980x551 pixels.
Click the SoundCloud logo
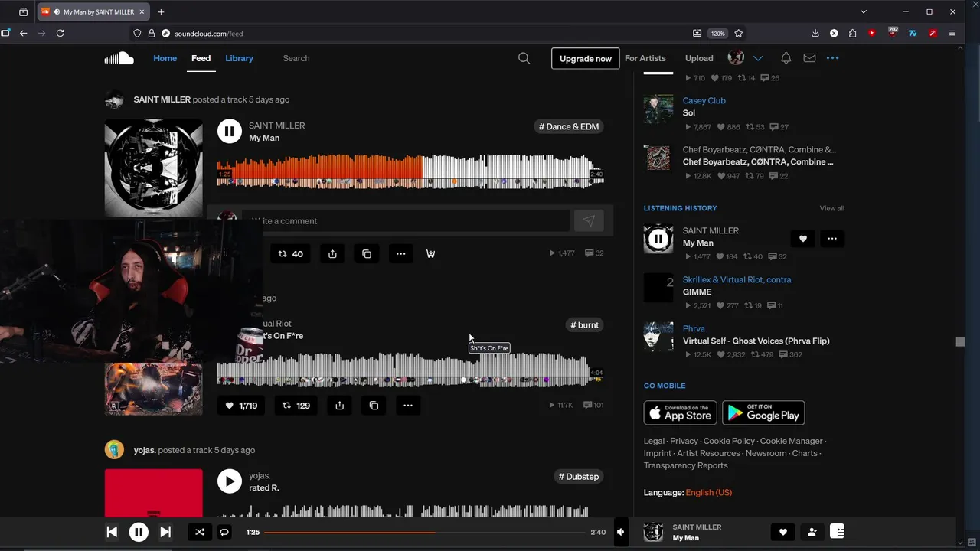click(119, 58)
